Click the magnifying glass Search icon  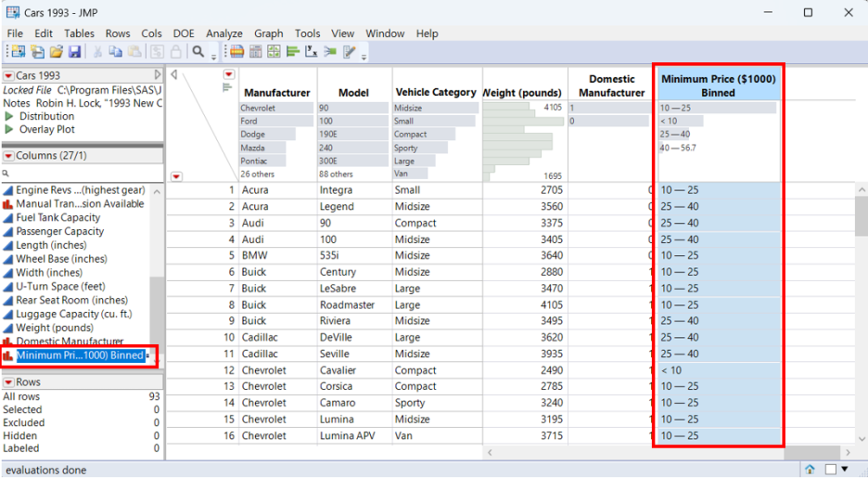[x=198, y=52]
